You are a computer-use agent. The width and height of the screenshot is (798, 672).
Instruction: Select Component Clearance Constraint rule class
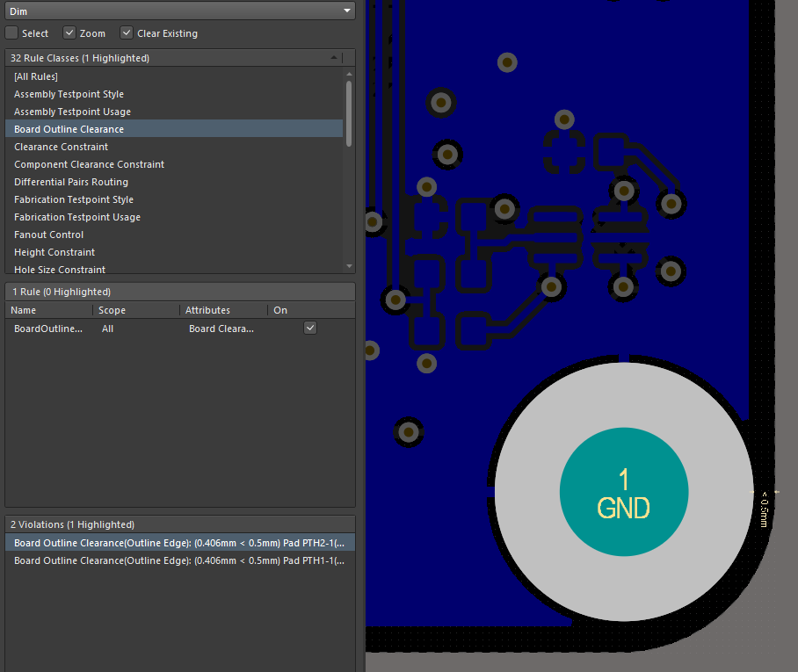pos(89,164)
